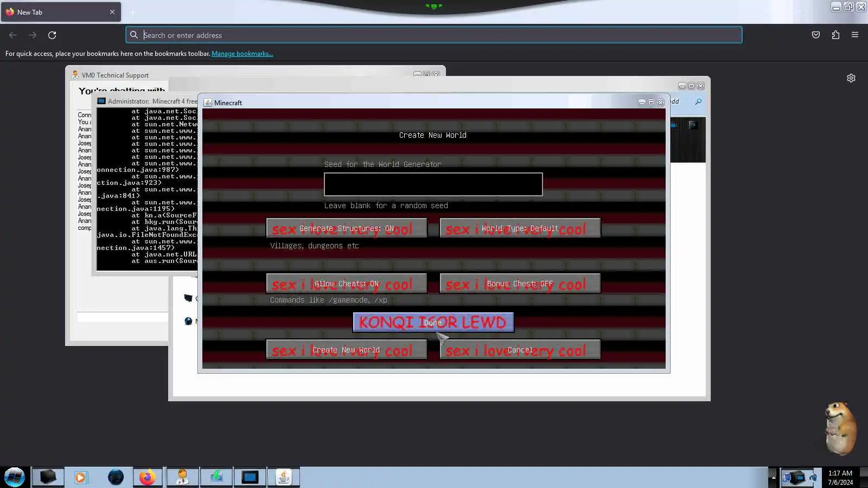
Task: Toggle Generate Structures: ON button
Action: click(347, 228)
